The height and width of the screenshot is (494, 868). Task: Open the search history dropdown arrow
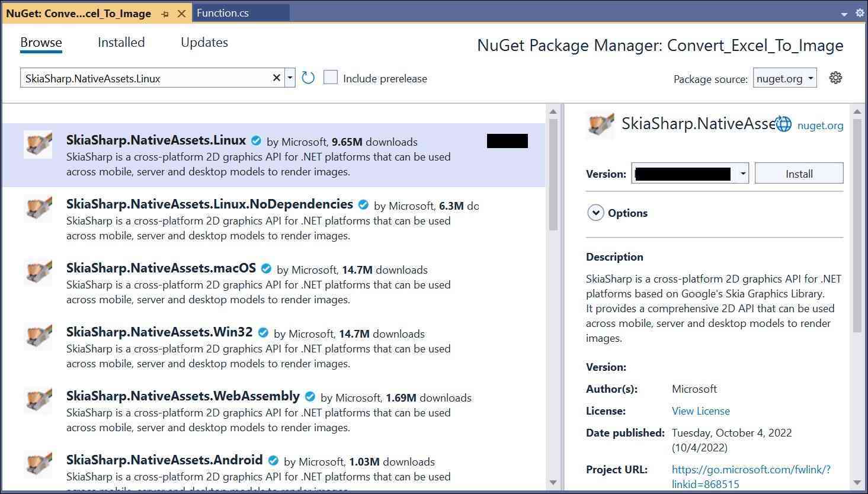point(290,78)
